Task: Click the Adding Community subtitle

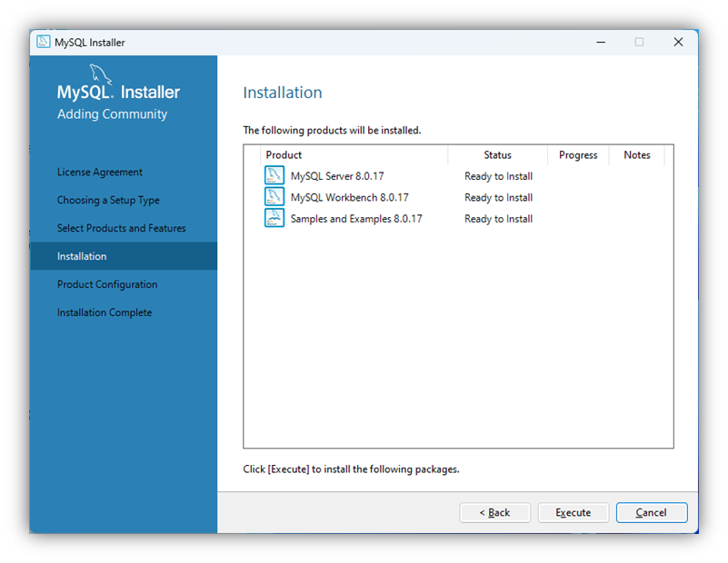Action: pyautogui.click(x=112, y=114)
